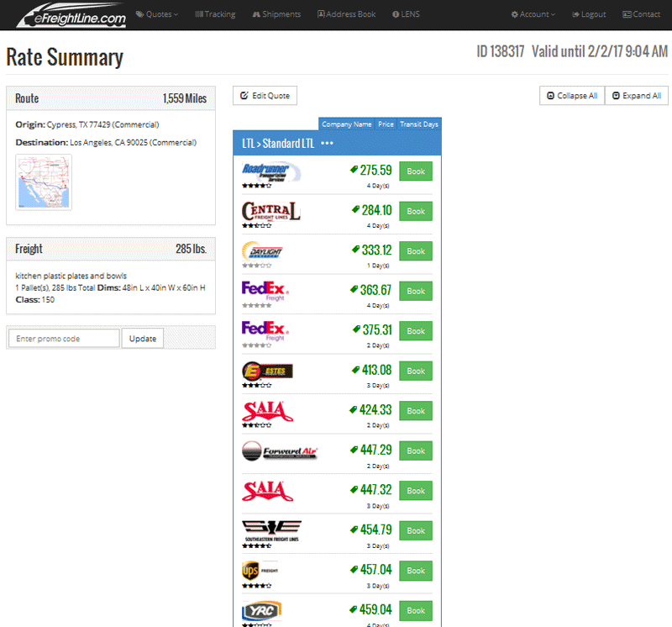Click the Roadrunner star rating

pos(257,186)
